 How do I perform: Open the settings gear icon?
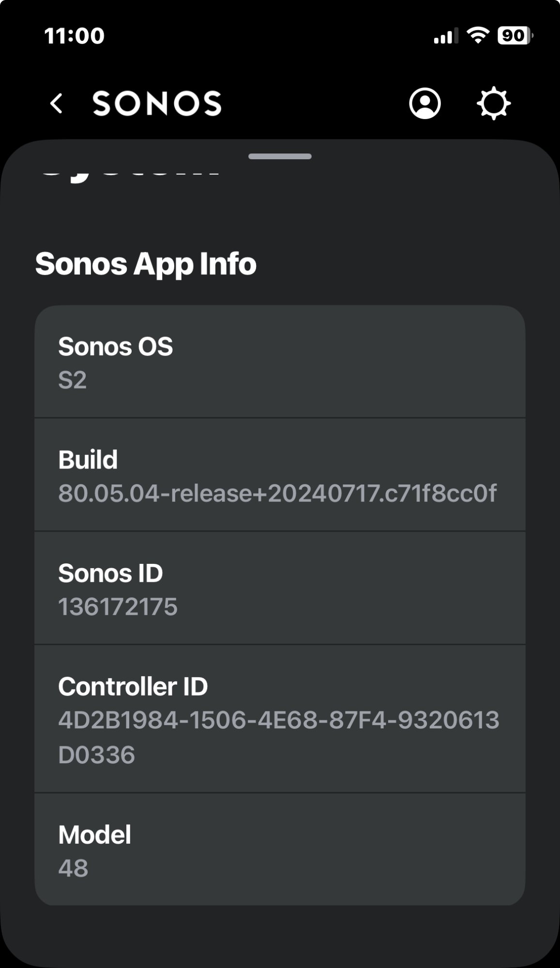493,103
